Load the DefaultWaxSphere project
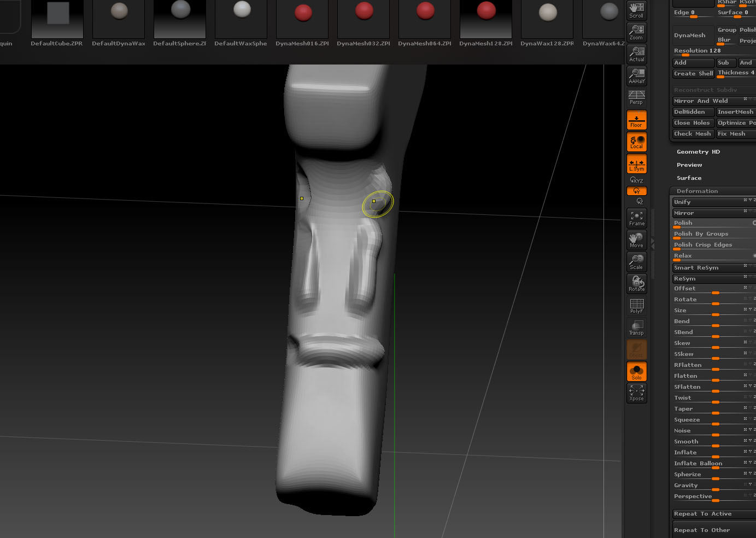Screen dimensions: 756x538 tap(241, 24)
